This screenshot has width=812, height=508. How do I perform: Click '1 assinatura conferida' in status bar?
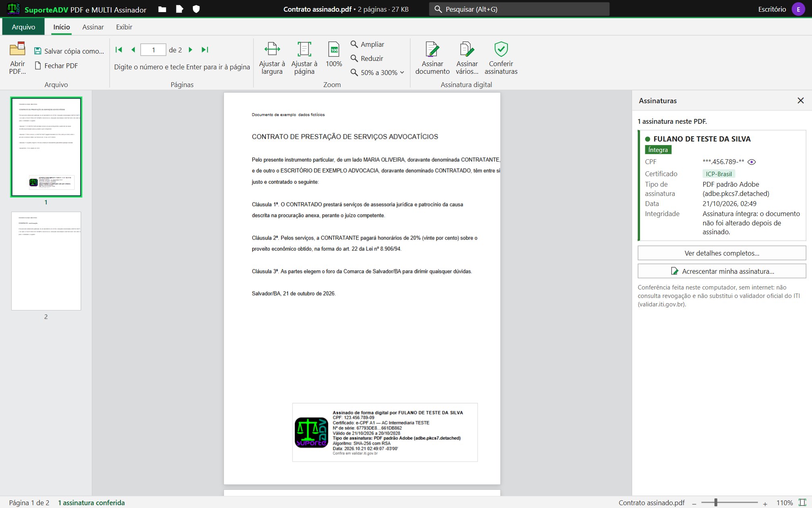click(91, 502)
